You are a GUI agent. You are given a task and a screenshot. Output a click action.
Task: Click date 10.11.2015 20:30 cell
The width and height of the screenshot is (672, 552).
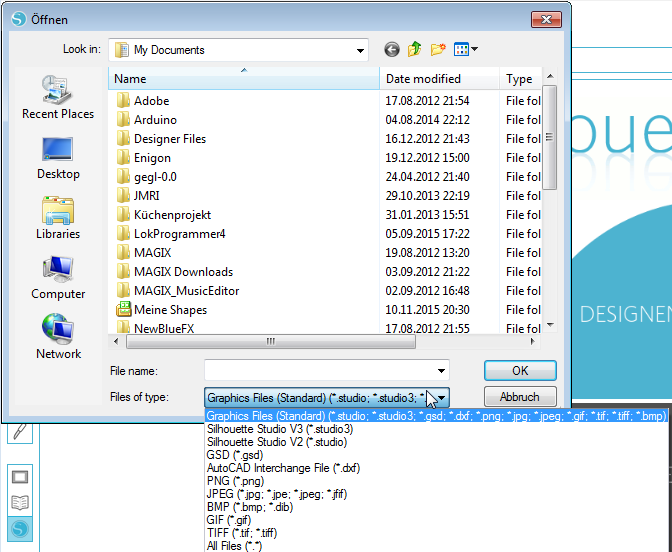(427, 309)
